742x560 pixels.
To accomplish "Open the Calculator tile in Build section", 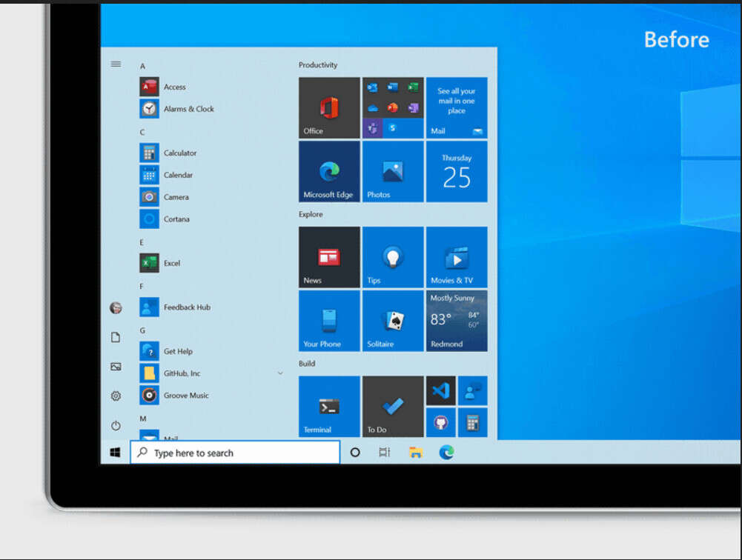I will 473,424.
